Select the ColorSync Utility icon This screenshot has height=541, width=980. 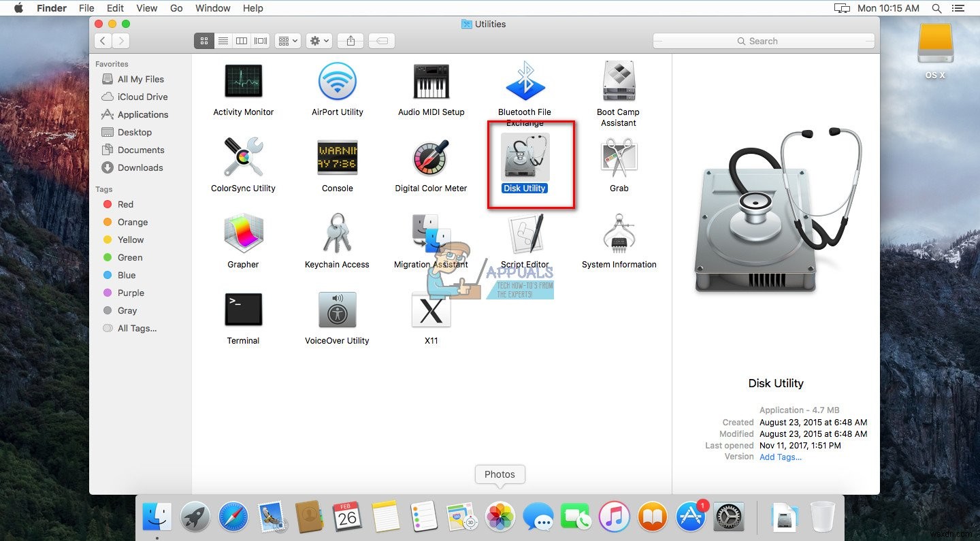point(243,157)
